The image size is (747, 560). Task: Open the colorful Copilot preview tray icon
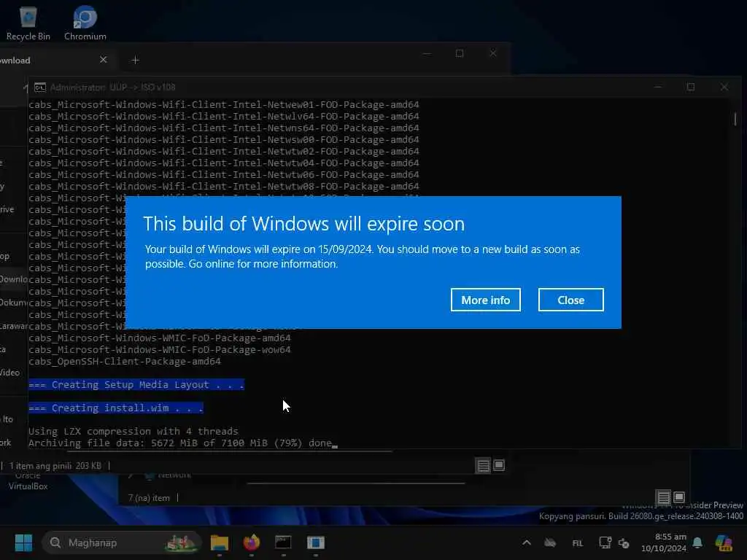(724, 542)
